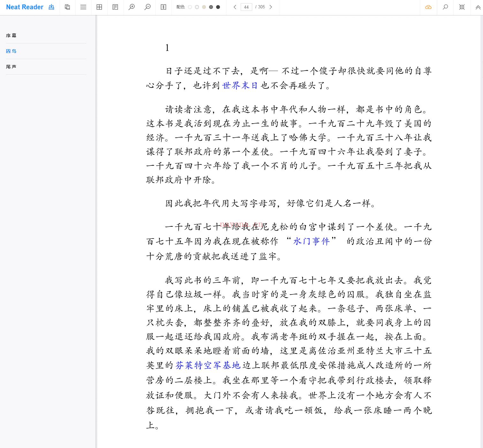Image resolution: width=483 pixels, height=448 pixels.
Task: Click the Neat Reader logo
Action: pos(25,7)
